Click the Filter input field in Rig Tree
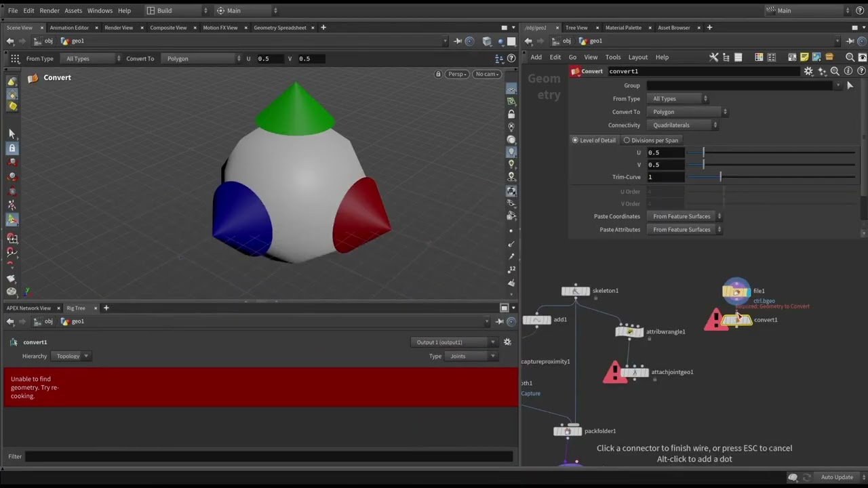This screenshot has height=488, width=868. pos(269,457)
